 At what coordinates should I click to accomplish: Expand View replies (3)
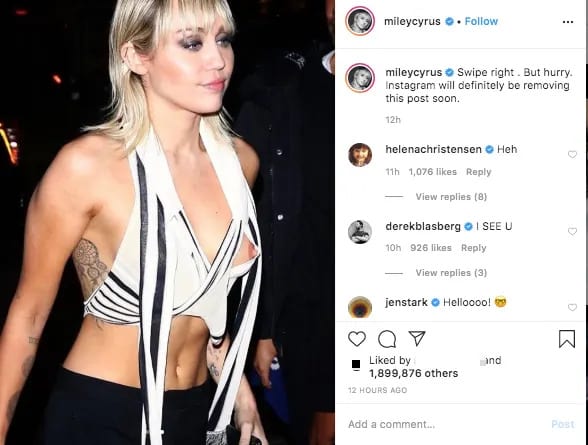(451, 273)
